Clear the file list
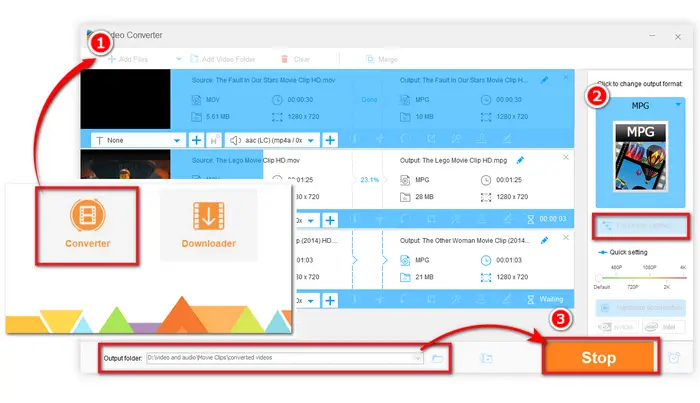700x403 pixels. [x=295, y=59]
